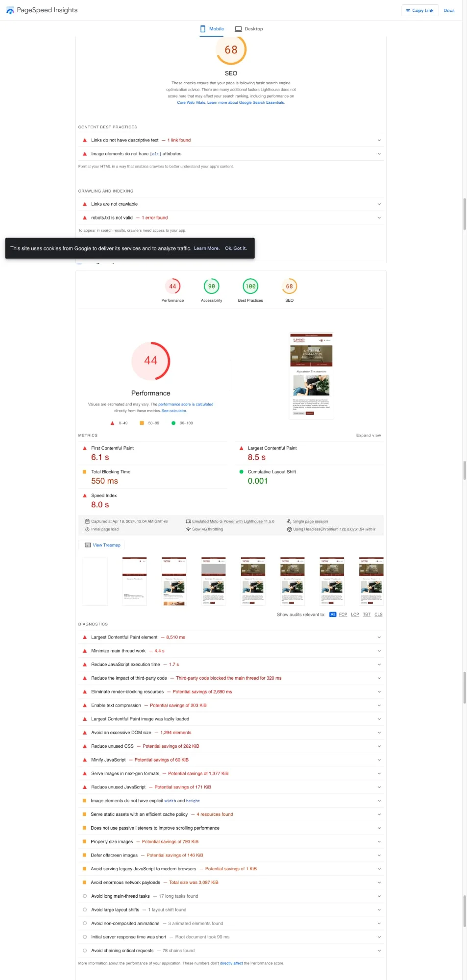Click the desktop monitor icon in the tab bar
This screenshot has width=467, height=980.
(238, 29)
